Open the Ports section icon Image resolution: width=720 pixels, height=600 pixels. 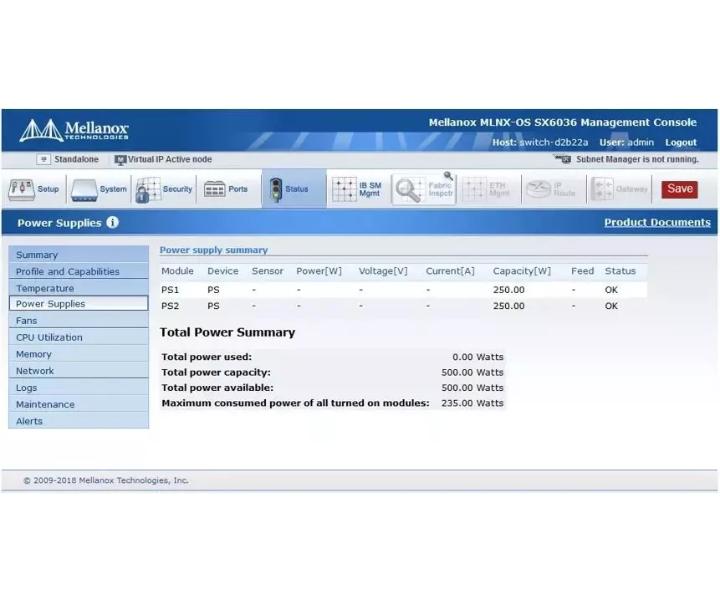214,189
